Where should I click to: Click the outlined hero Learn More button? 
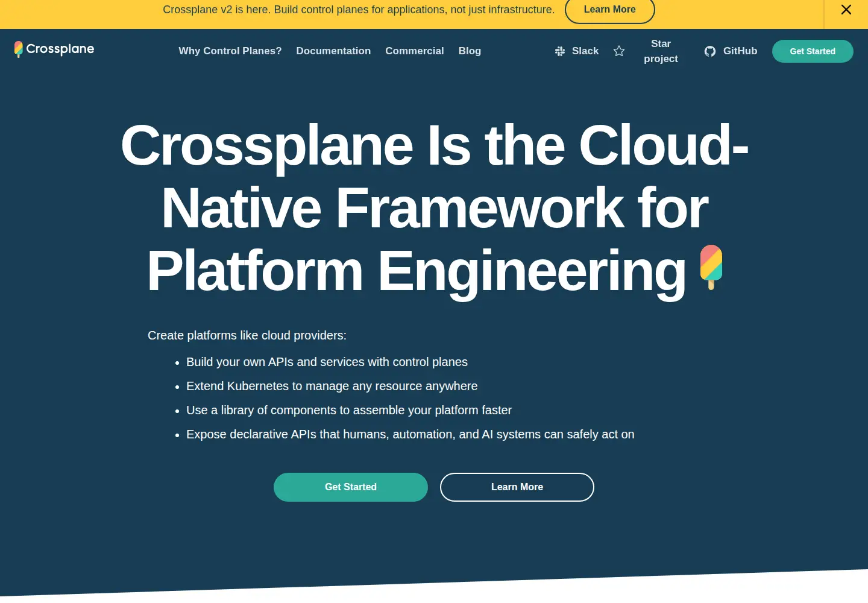[517, 487]
